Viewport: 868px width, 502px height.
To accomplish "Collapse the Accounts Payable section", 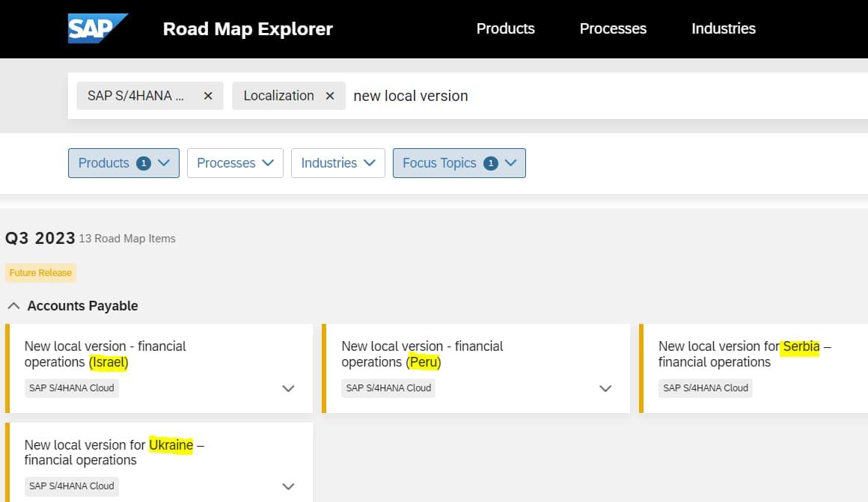I will (13, 306).
